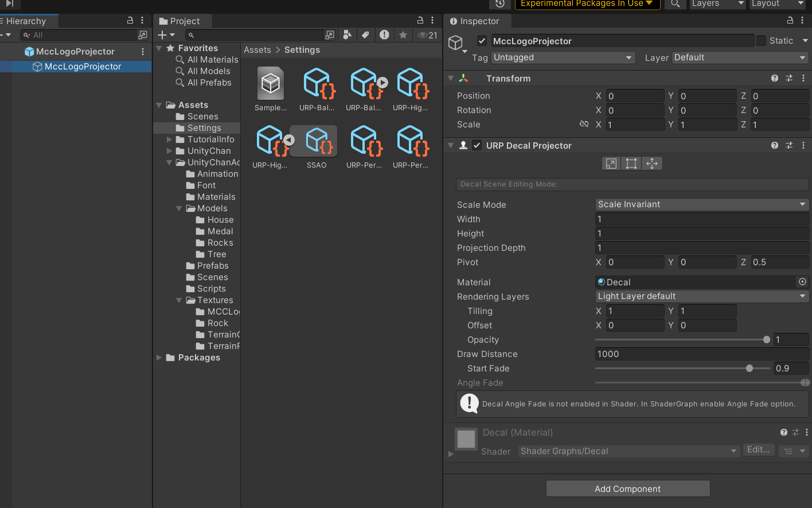Click the Transform component preset icon
Image resolution: width=812 pixels, height=508 pixels.
[x=789, y=79]
